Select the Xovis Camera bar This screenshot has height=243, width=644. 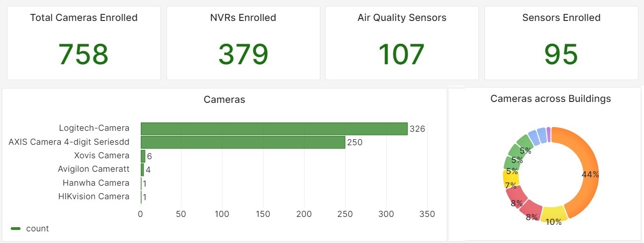[143, 156]
